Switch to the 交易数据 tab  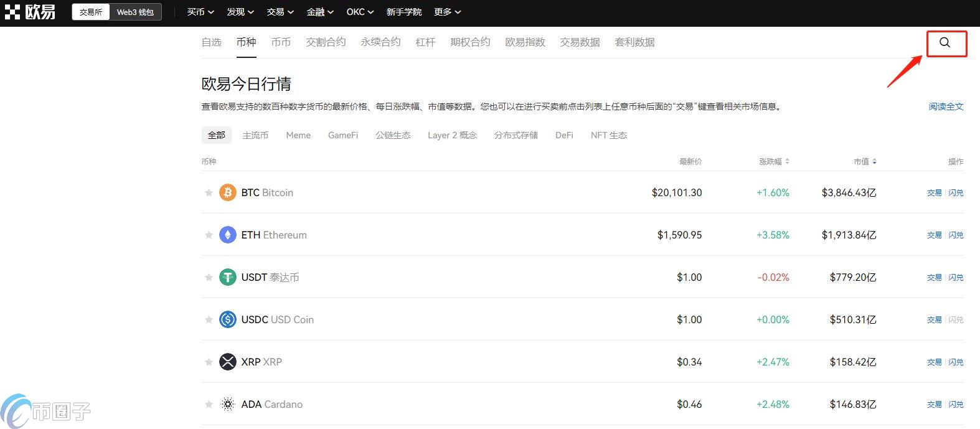pyautogui.click(x=580, y=42)
